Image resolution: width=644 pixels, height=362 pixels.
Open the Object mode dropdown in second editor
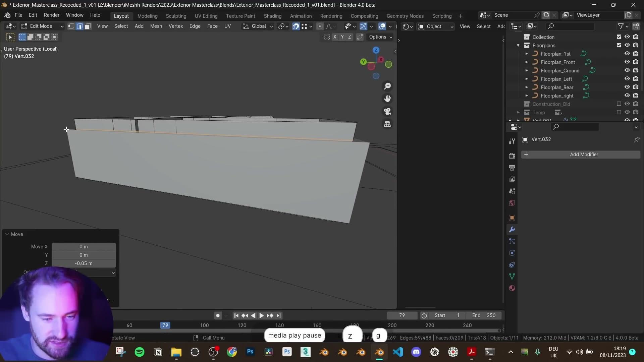click(436, 26)
